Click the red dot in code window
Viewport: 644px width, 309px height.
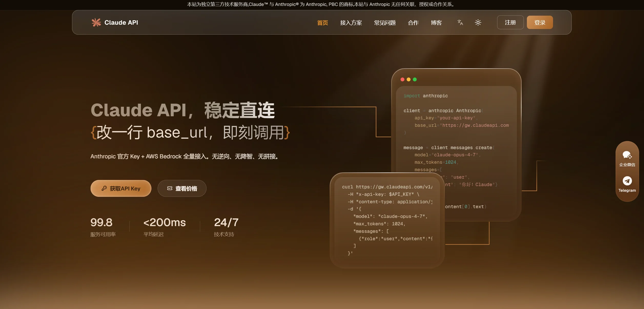pos(402,80)
